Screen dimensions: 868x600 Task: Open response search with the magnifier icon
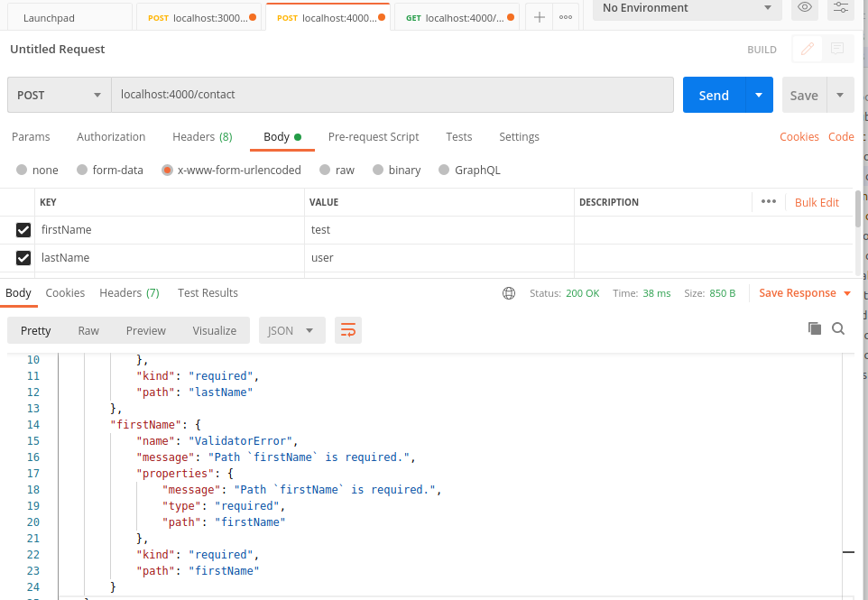click(x=838, y=328)
